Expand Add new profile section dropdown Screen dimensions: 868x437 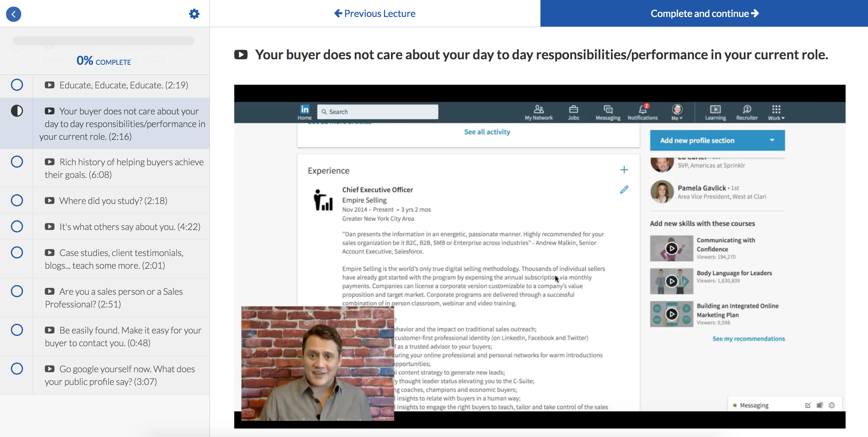717,140
